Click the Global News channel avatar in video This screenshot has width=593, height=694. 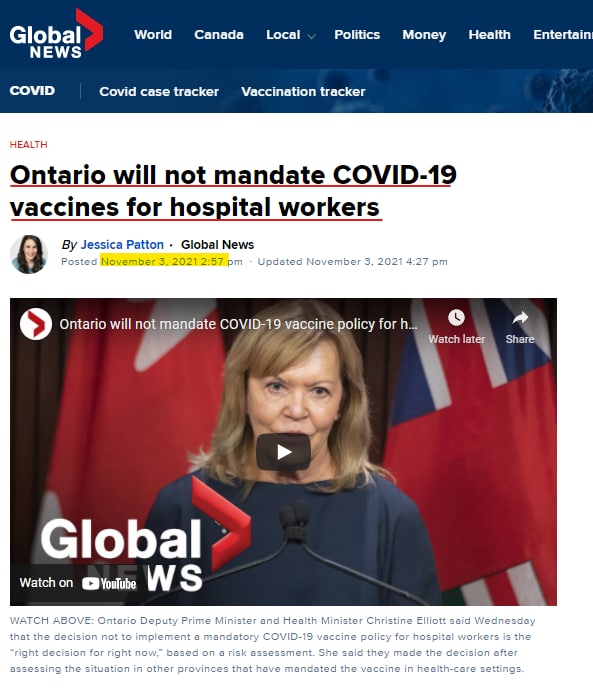coord(36,324)
